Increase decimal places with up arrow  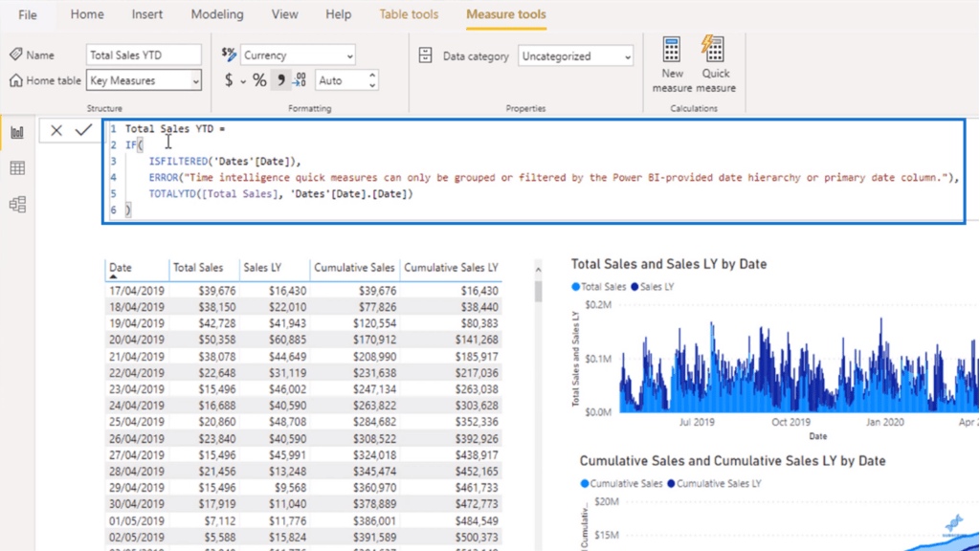coord(372,76)
